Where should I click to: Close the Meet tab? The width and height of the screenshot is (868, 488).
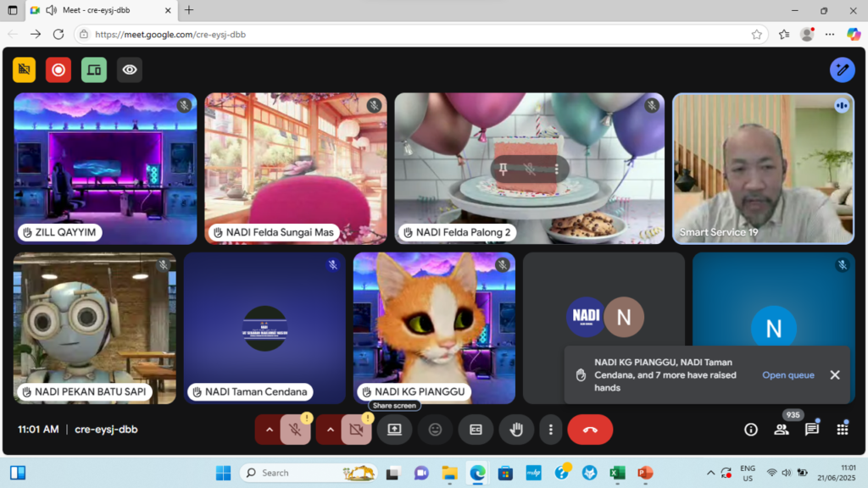pyautogui.click(x=169, y=10)
